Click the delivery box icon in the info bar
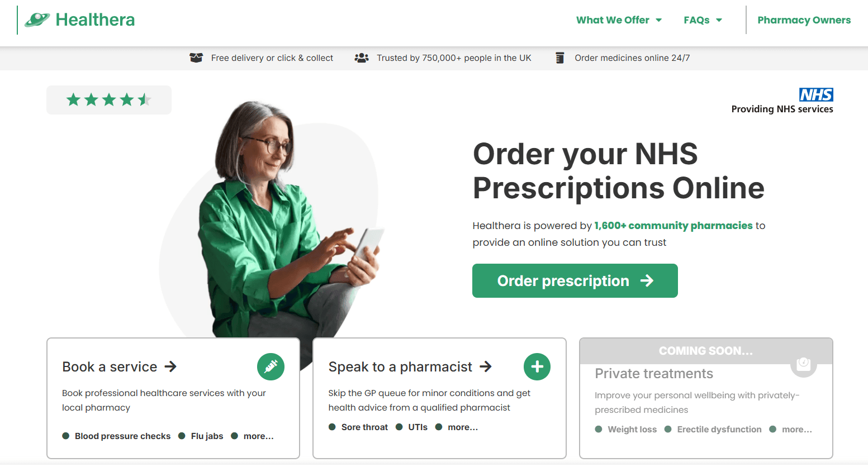This screenshot has width=868, height=467. pyautogui.click(x=196, y=58)
